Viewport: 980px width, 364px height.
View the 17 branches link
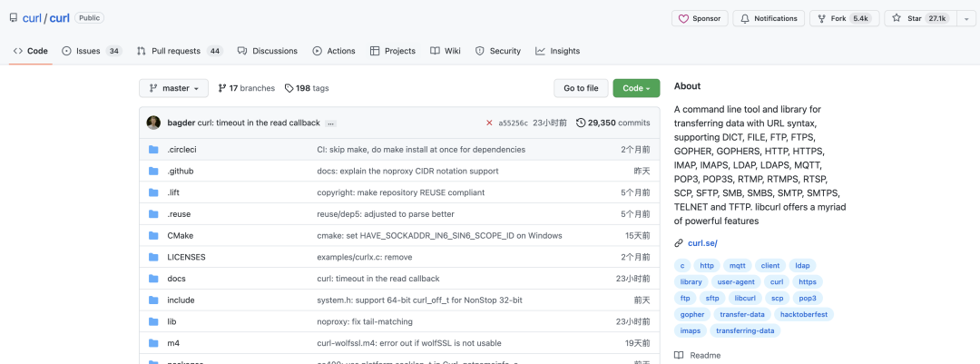(x=246, y=88)
